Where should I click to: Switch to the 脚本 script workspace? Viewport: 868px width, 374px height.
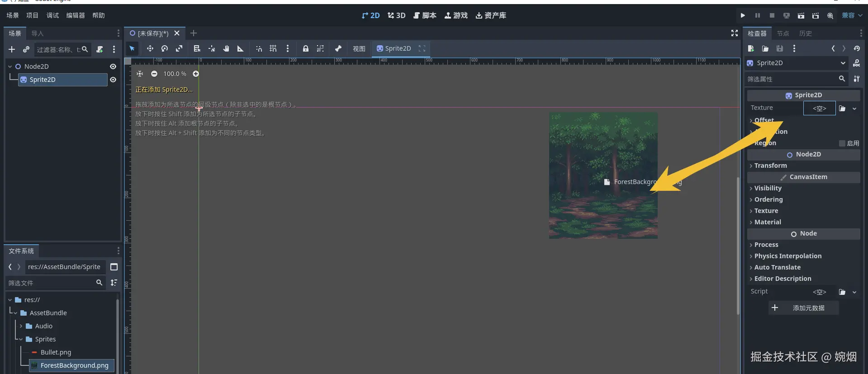coord(425,15)
